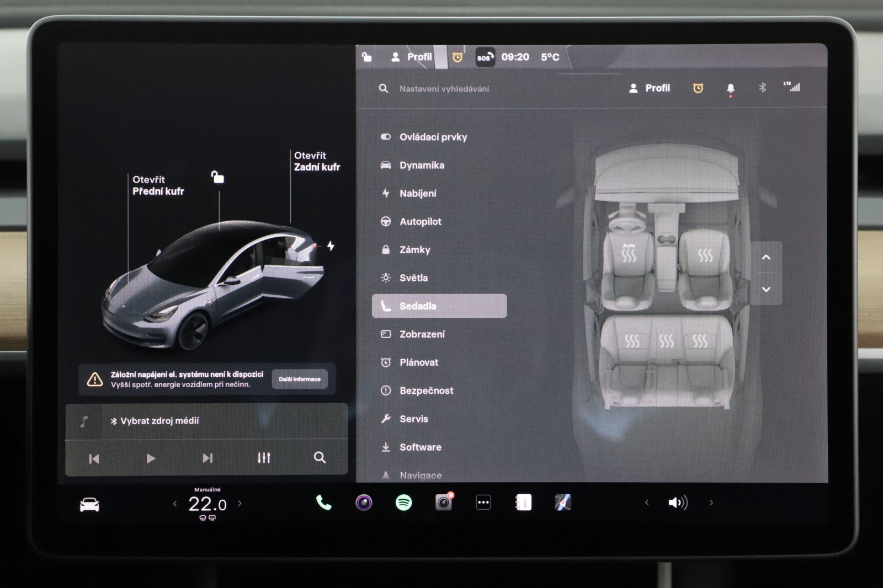Open the purple camera app icon
The height and width of the screenshot is (588, 883).
[x=364, y=503]
